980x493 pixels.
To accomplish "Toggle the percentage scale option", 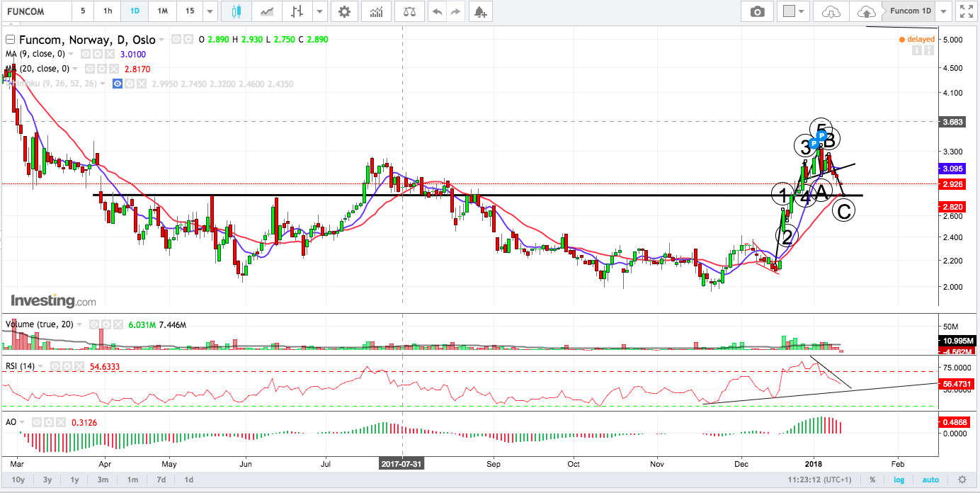I will point(872,480).
